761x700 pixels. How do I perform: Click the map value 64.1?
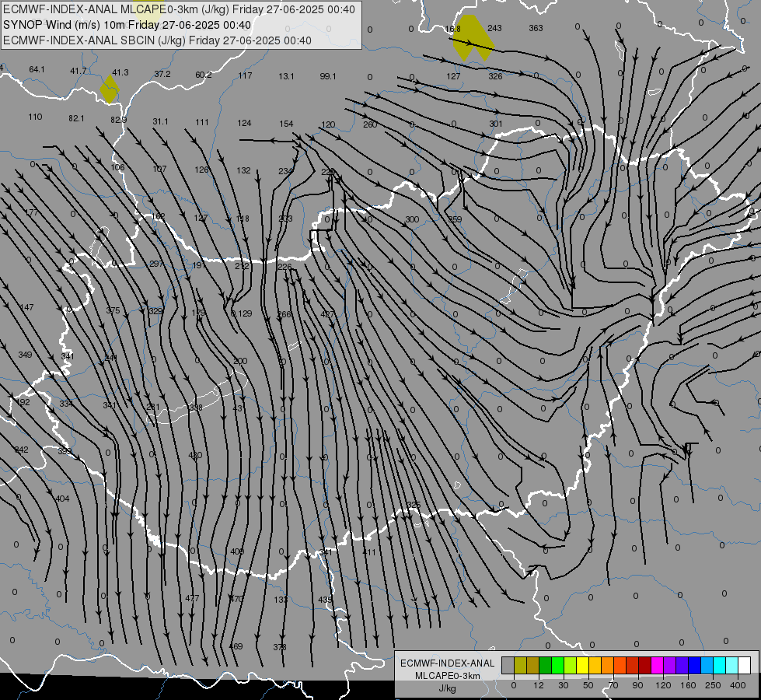click(37, 69)
